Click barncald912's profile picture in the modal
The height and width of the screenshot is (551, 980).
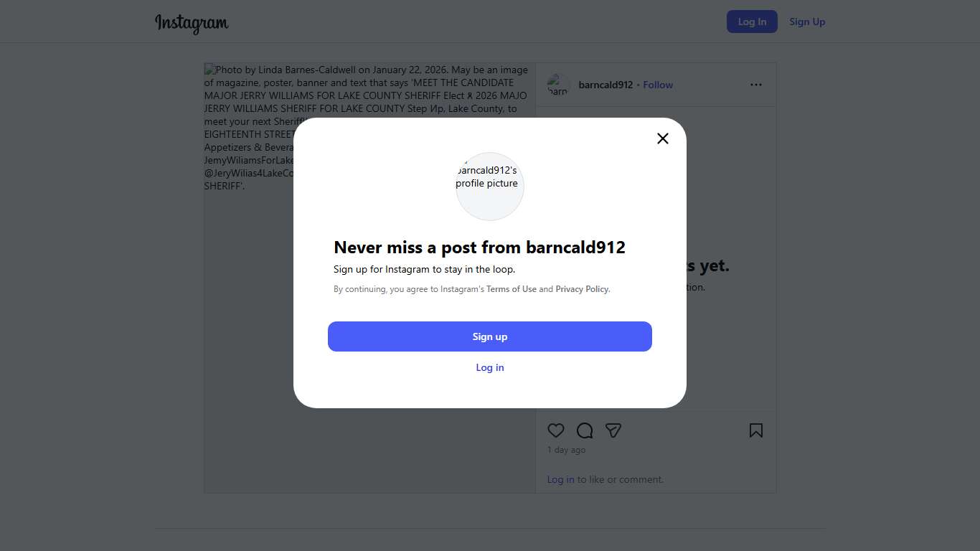(490, 186)
